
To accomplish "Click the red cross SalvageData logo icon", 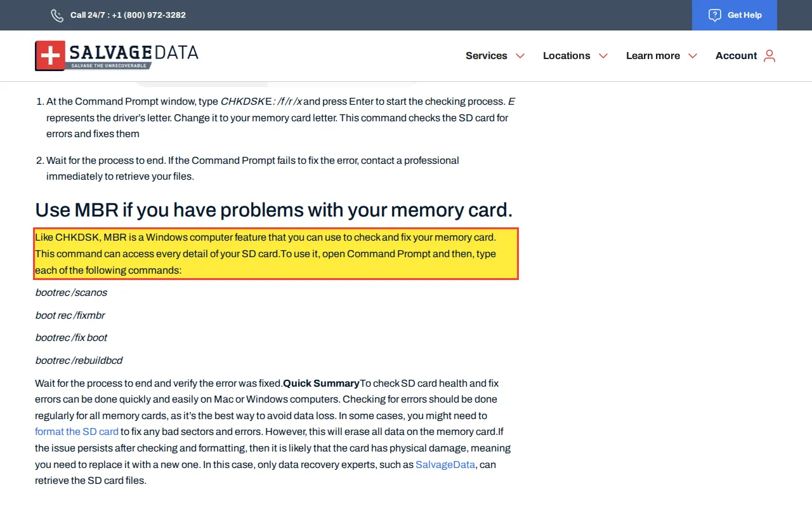I will pos(50,56).
